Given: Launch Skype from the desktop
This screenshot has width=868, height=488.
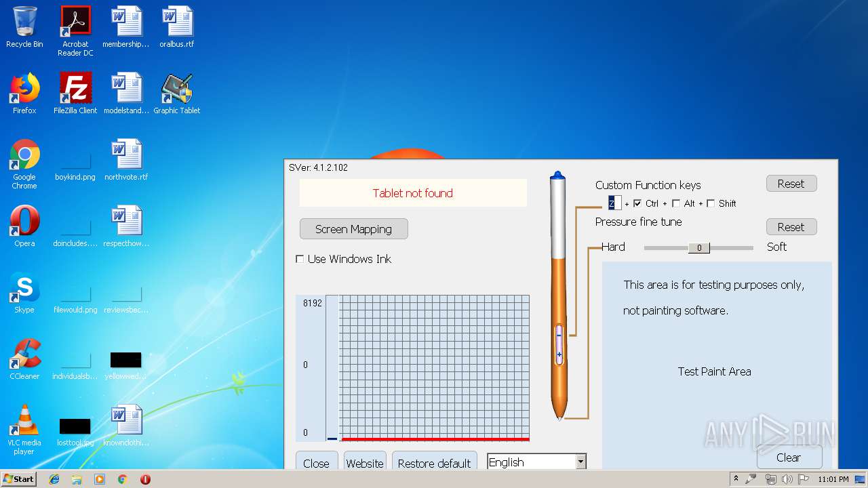Looking at the screenshot, I should tap(24, 293).
